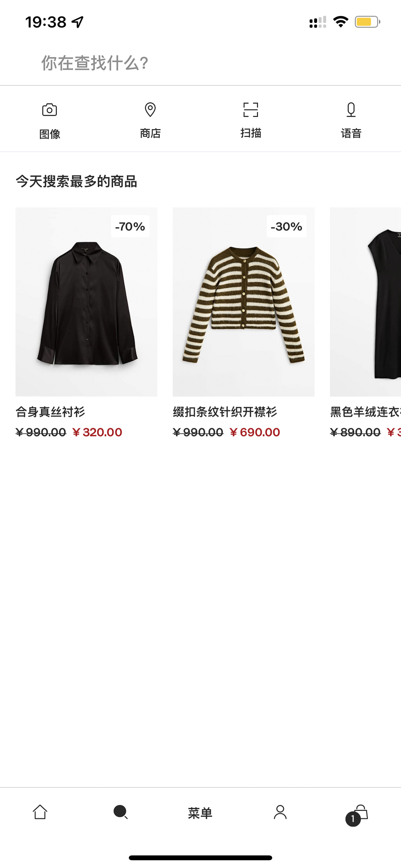Tap the ¥690.00 sale price
The width and height of the screenshot is (401, 868).
click(x=255, y=432)
